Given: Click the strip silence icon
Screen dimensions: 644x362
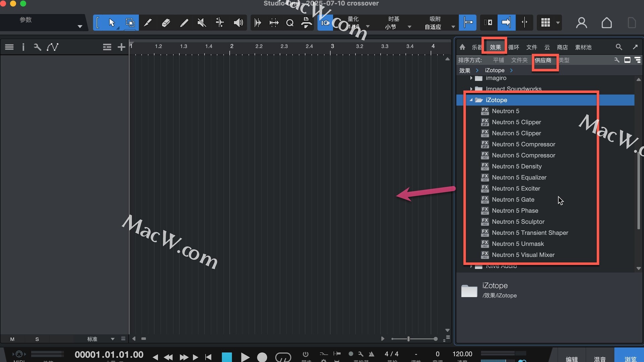Looking at the screenshot, I should click(x=274, y=23).
